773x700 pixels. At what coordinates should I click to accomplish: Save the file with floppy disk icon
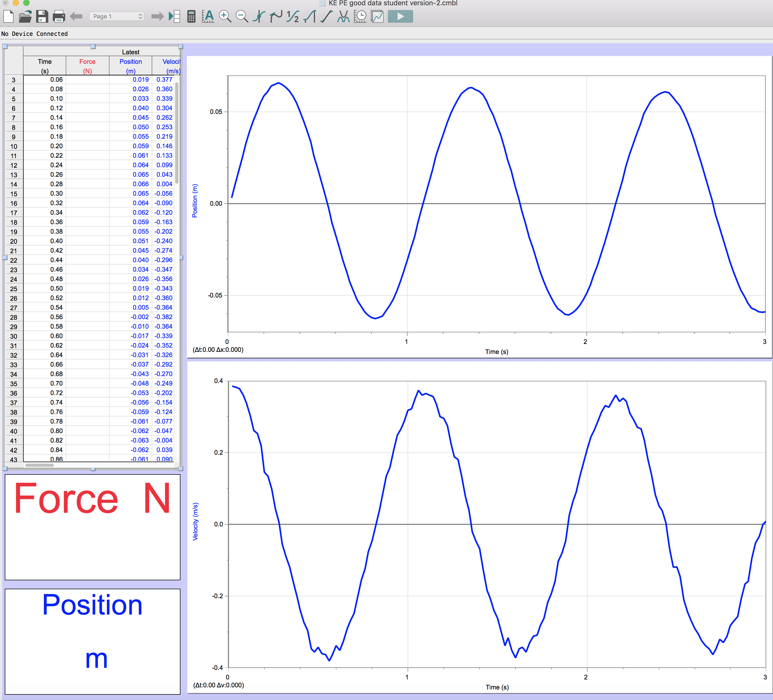(42, 16)
